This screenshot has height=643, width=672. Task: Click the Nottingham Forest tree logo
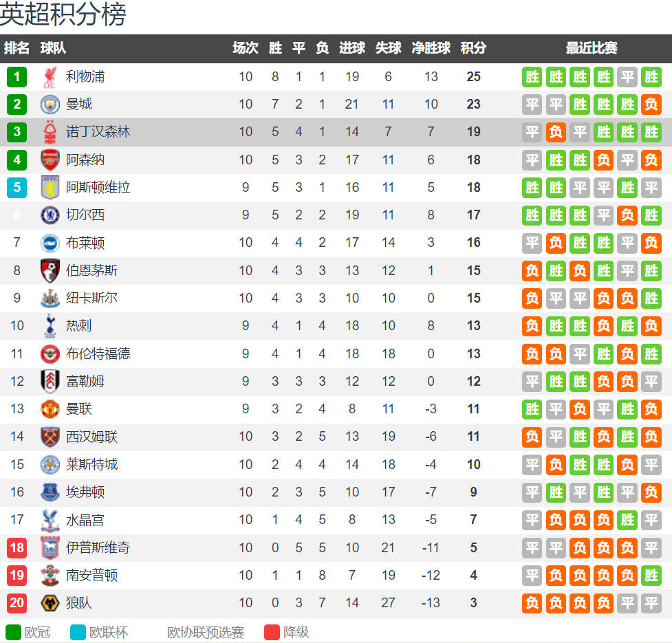50,132
